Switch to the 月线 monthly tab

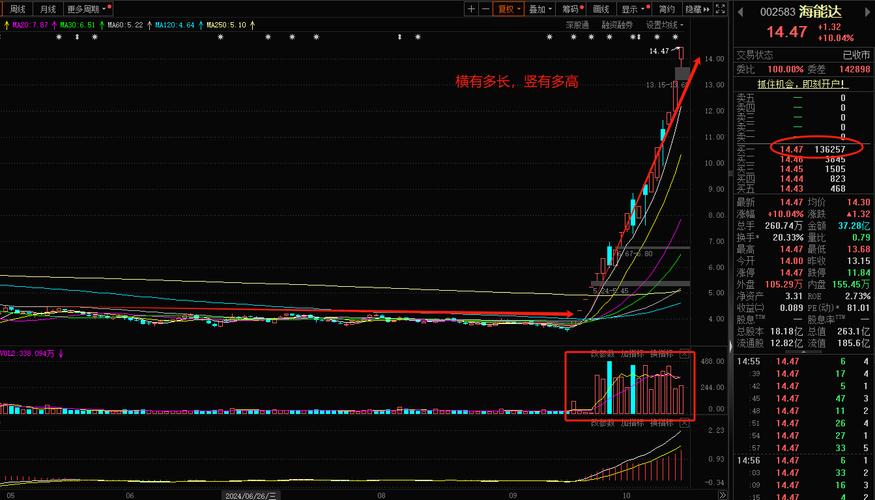pos(48,9)
